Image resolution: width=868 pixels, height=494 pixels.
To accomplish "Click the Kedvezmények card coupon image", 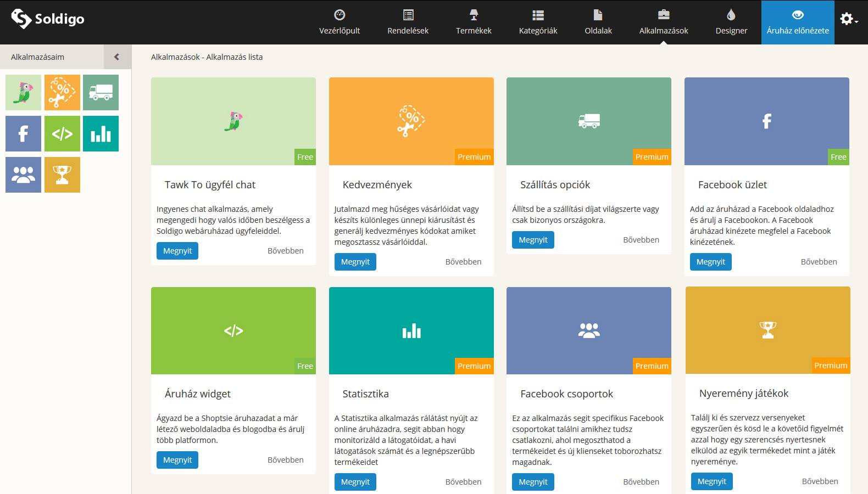I will (411, 121).
